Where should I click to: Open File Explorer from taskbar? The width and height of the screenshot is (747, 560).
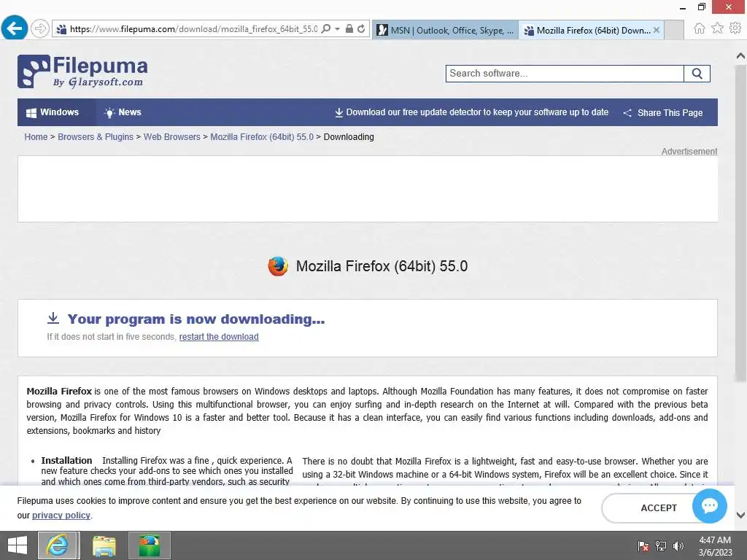pos(104,545)
